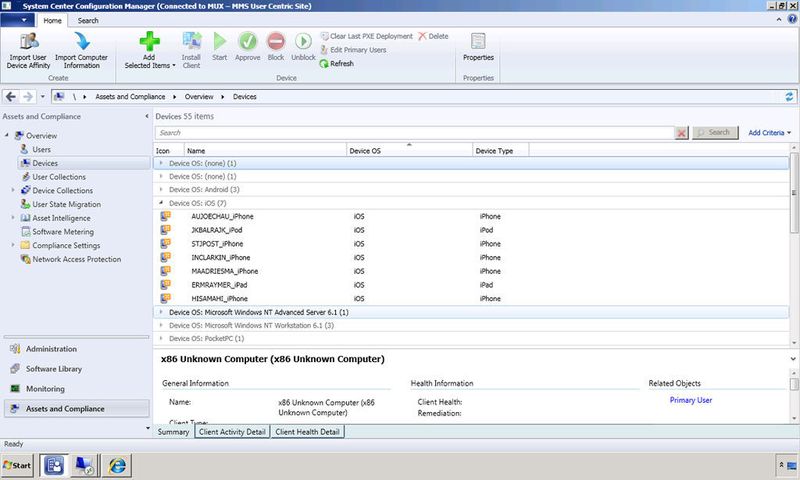Click Delete in the ribbon
The image size is (800, 480).
pos(433,36)
